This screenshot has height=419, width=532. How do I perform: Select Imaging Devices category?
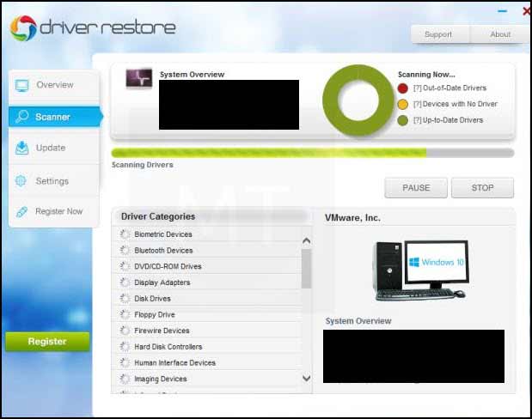pos(207,379)
